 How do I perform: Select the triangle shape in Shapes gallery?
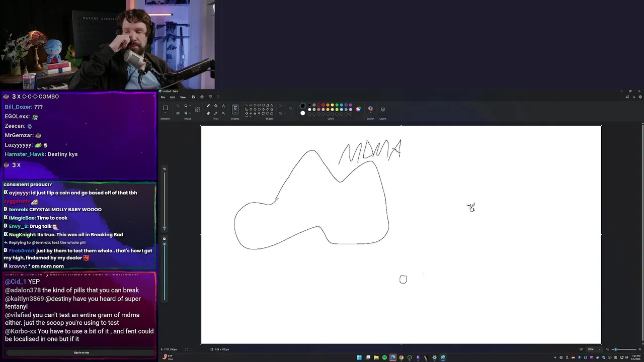[272, 105]
